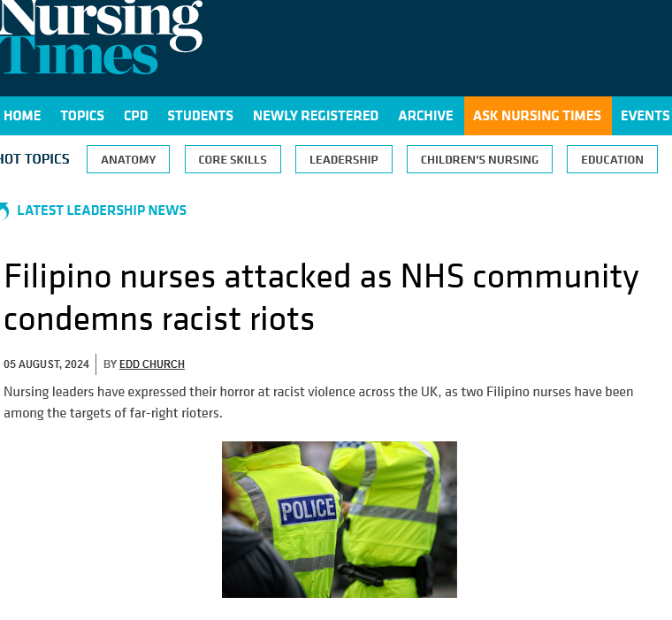
Task: Open the Students navigation item
Action: (200, 116)
